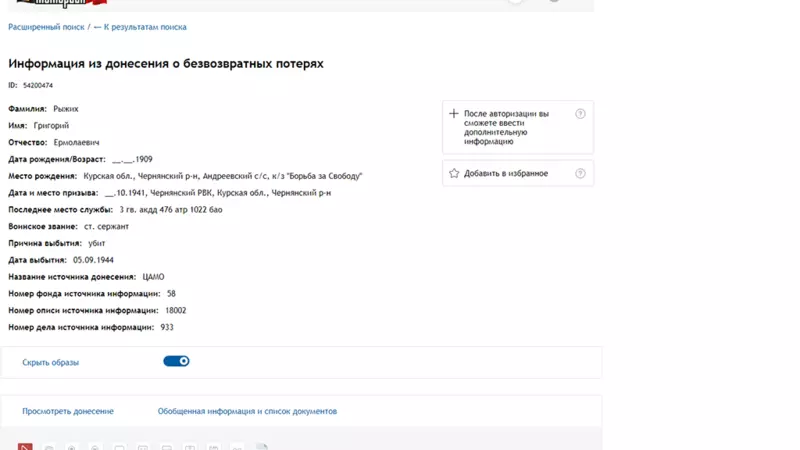The height and width of the screenshot is (450, 800).
Task: Click the plus icon to add information
Action: [454, 114]
